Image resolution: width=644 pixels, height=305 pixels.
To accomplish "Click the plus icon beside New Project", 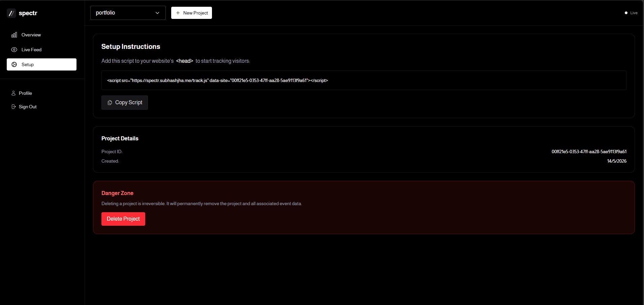I will (178, 13).
